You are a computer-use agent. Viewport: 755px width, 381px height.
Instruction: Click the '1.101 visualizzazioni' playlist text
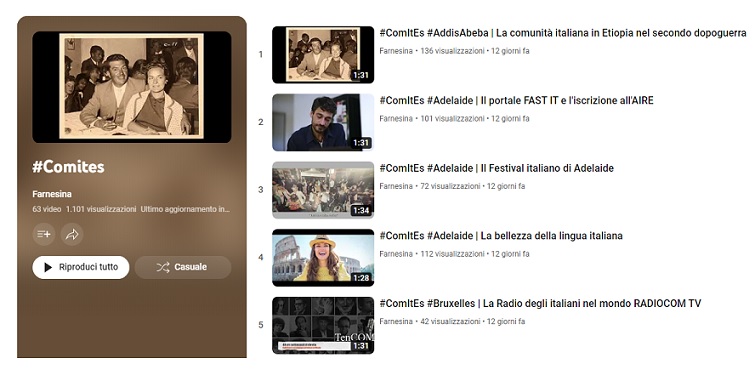[101, 209]
